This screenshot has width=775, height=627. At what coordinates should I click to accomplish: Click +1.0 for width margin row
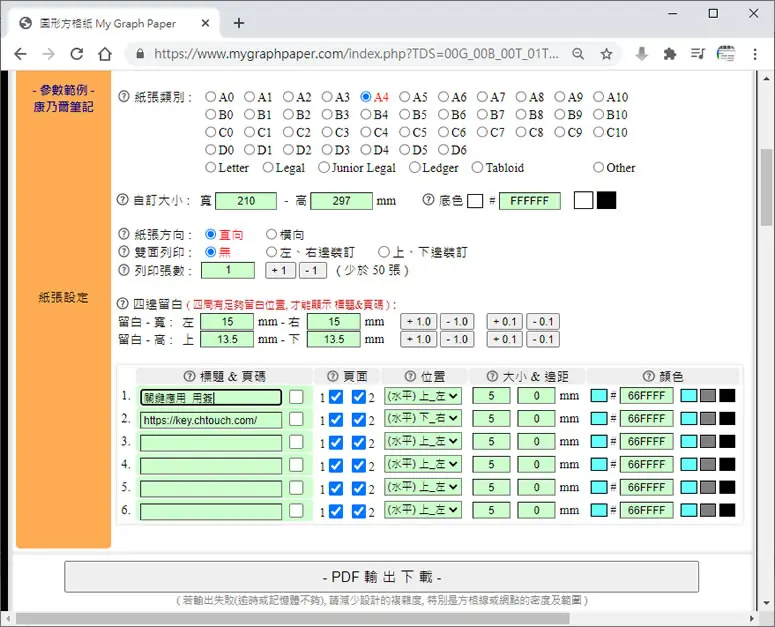click(x=419, y=322)
